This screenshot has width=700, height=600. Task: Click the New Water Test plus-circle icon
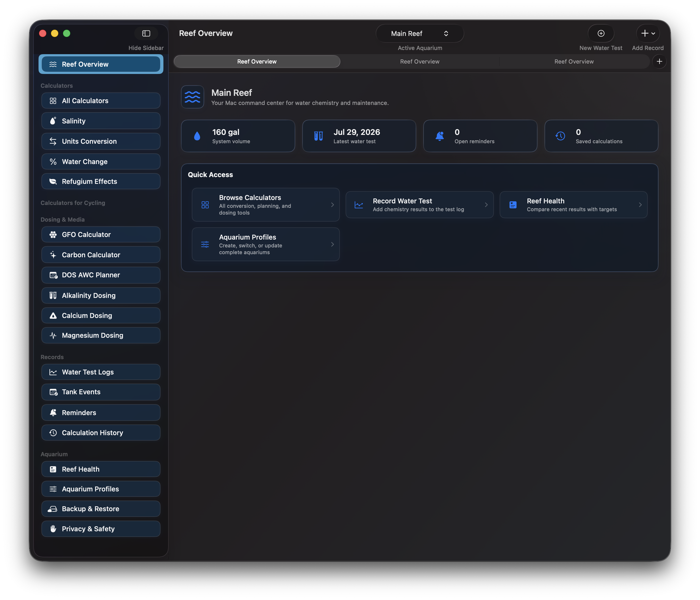[601, 33]
